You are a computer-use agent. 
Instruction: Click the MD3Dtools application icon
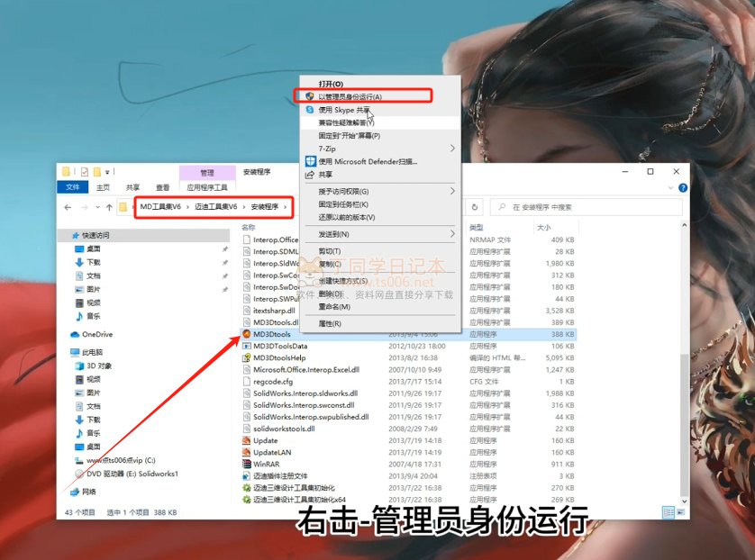(247, 334)
